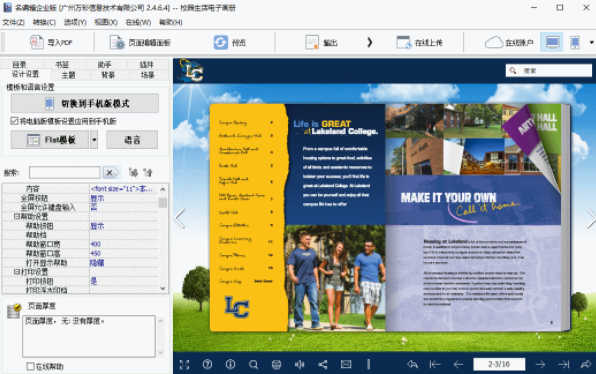Click the Language button
This screenshot has height=374, width=596.
click(132, 140)
